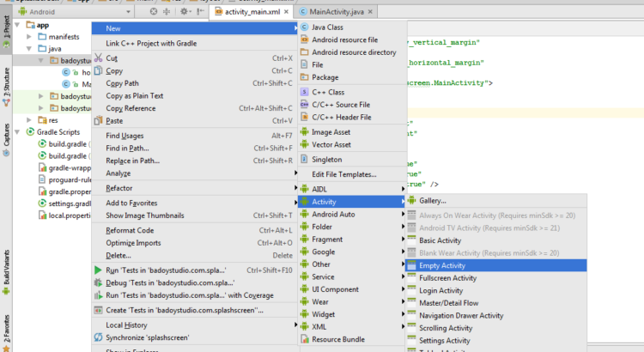644x352 pixels.
Task: Collapse the app module tree node
Action: [x=19, y=26]
